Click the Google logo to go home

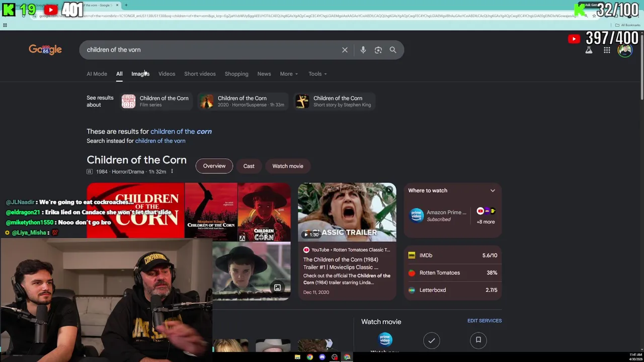(x=45, y=49)
